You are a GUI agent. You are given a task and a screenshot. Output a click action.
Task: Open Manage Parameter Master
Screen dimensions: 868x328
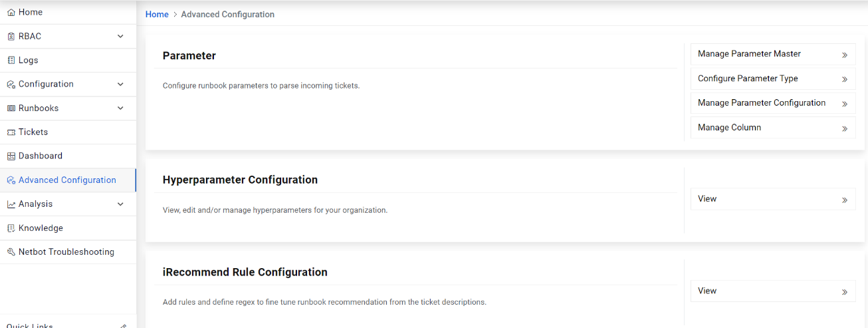[x=749, y=54]
